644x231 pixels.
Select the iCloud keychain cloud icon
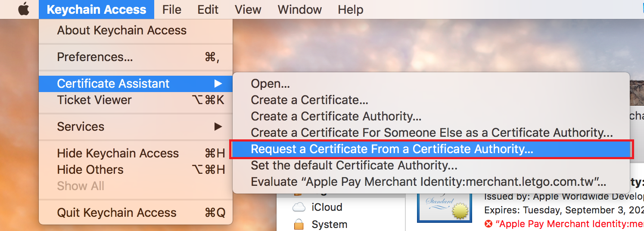click(x=299, y=207)
